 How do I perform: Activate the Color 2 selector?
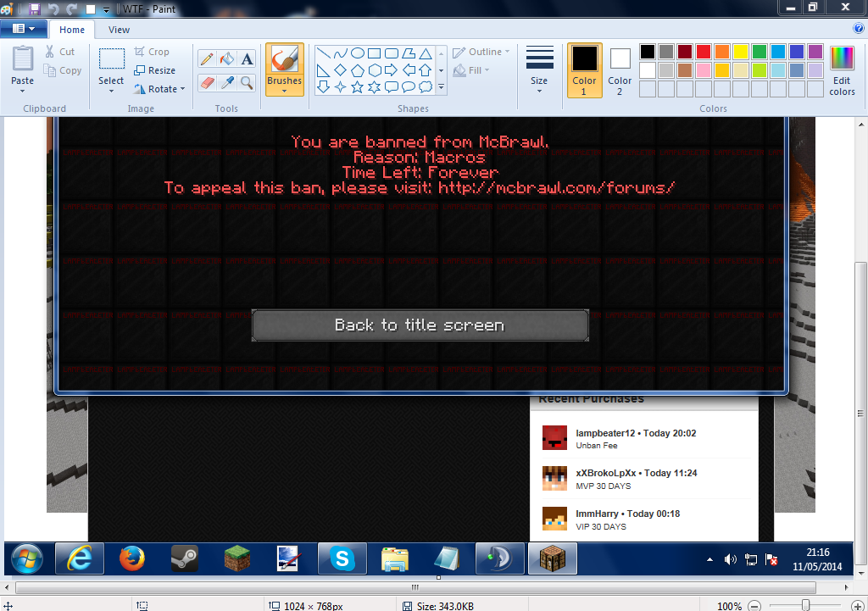620,70
